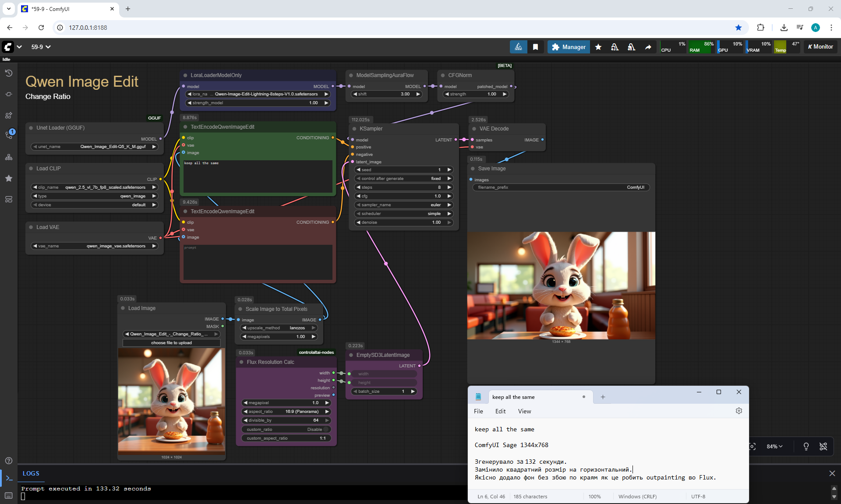
Task: Expand the 59-9 workflow name dropdown
Action: (x=41, y=47)
